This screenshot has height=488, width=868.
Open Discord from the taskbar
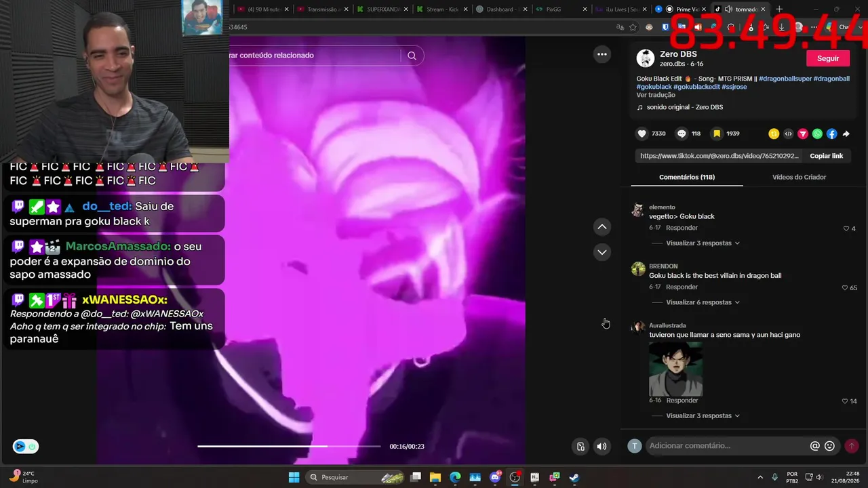pyautogui.click(x=495, y=477)
